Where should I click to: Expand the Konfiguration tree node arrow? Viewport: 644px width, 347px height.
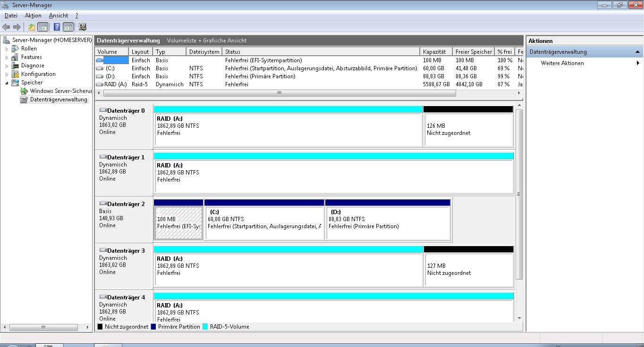click(x=7, y=74)
